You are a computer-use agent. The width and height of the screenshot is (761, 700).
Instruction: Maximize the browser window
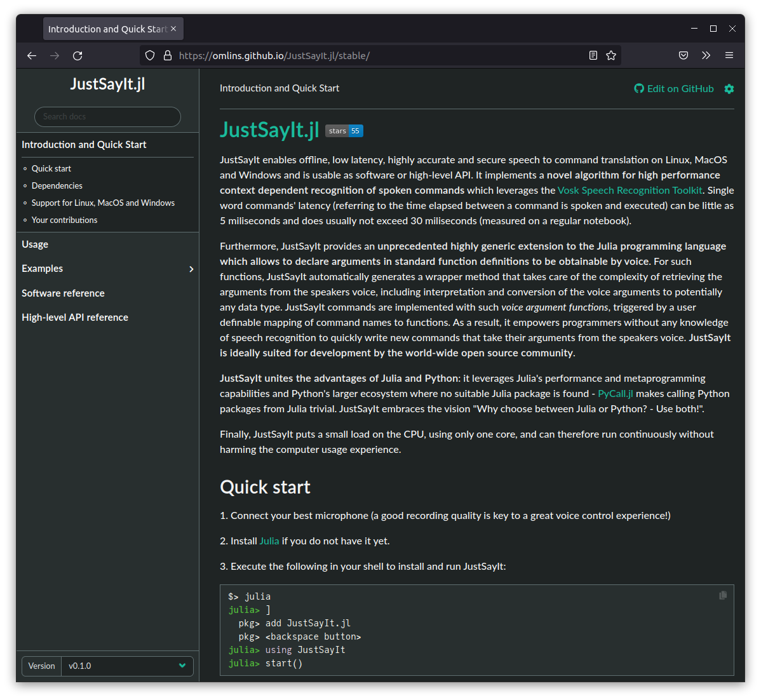coord(713,29)
